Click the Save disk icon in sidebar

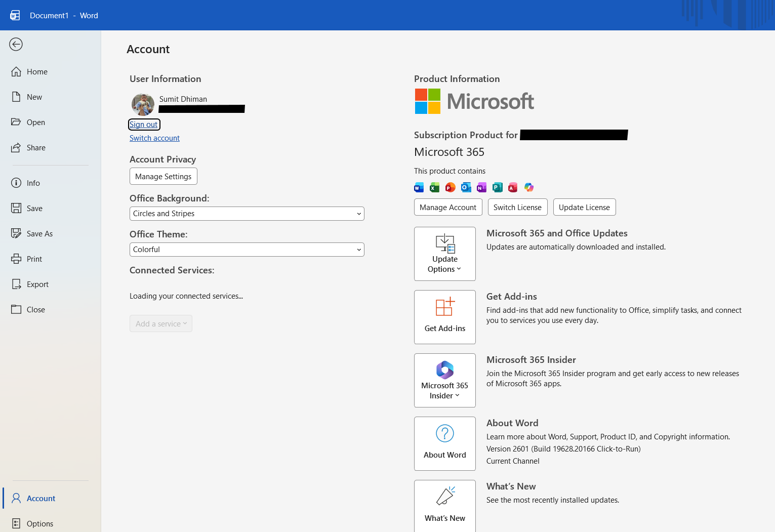(16, 208)
